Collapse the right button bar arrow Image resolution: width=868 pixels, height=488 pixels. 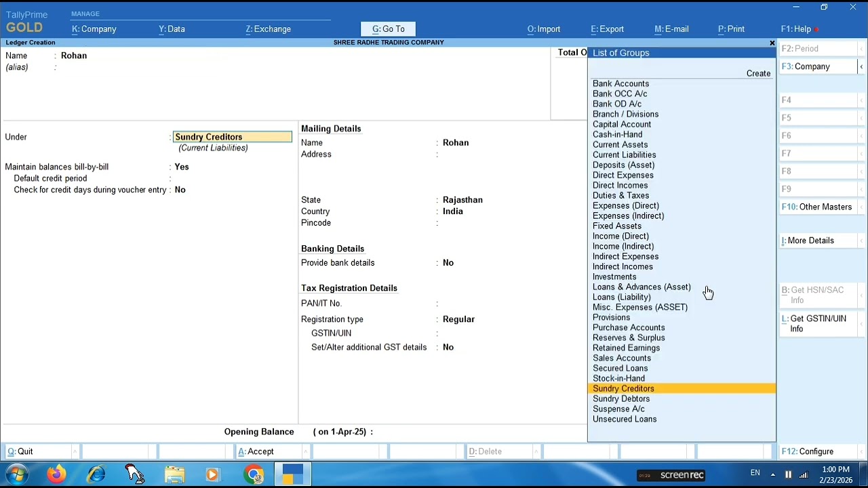tap(861, 66)
